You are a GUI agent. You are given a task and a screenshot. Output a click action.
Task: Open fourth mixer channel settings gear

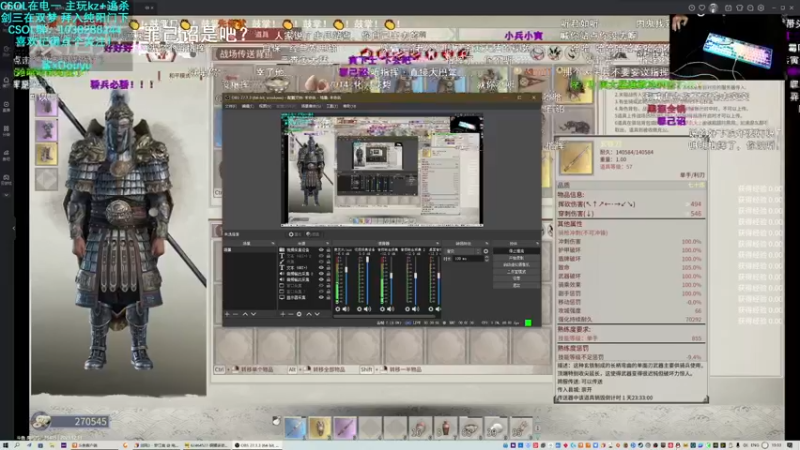point(407,309)
